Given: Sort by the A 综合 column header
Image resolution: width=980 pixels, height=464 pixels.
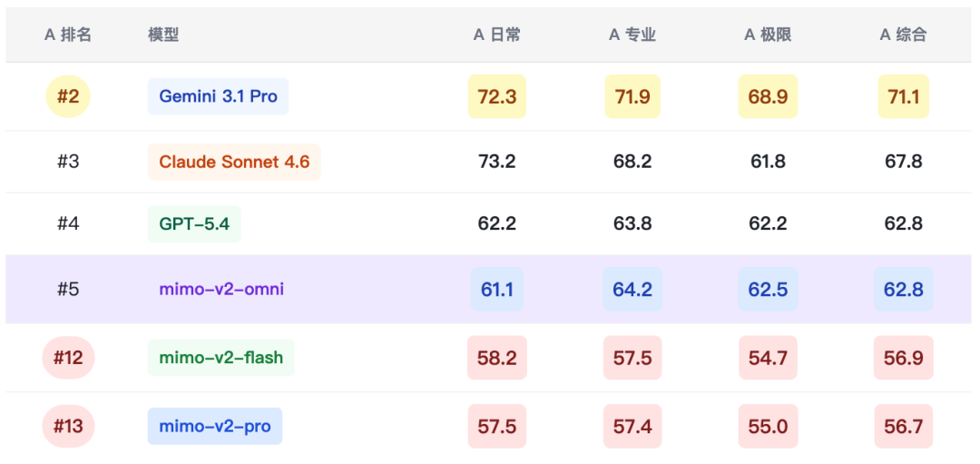Looking at the screenshot, I should (x=903, y=35).
